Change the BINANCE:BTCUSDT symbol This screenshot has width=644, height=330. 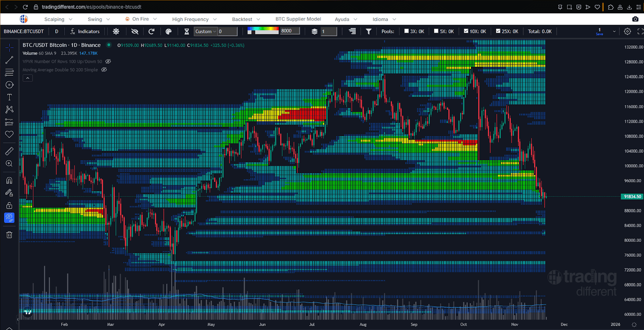(x=24, y=31)
